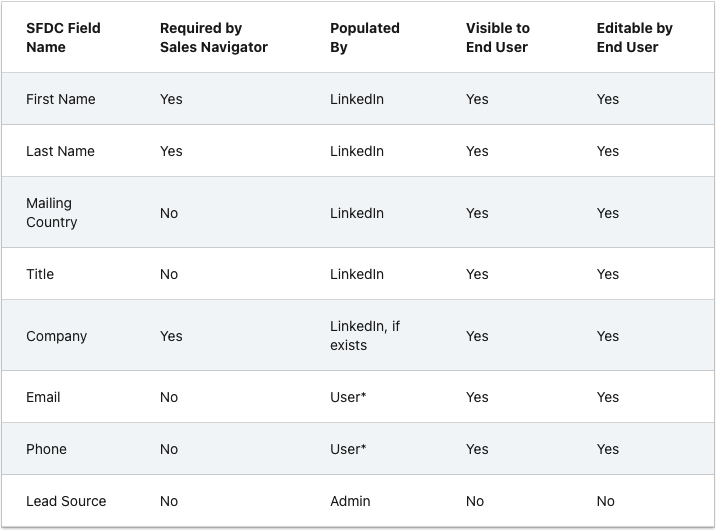Click the Phone field cell
Viewport: 716px width, 530px height.
point(46,449)
